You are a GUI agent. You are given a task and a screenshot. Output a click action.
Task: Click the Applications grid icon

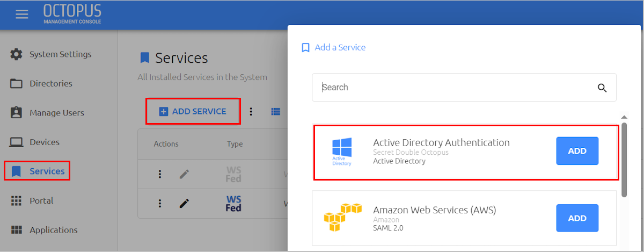17,230
